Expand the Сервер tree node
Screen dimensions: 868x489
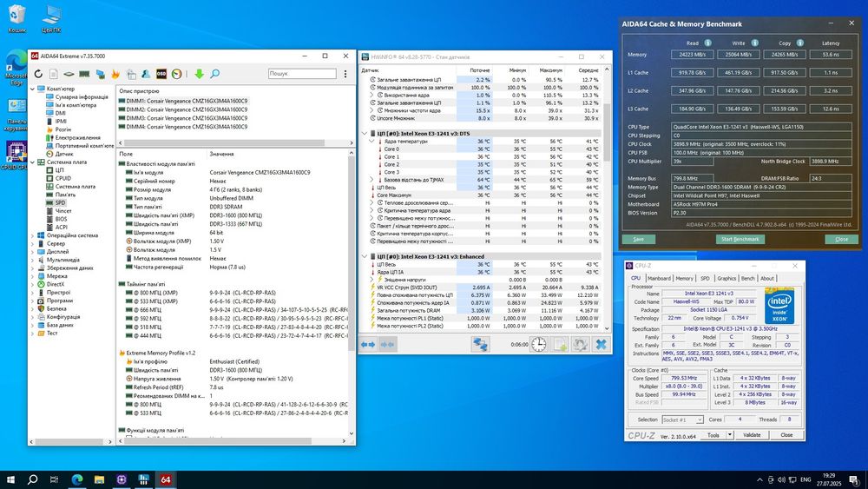click(32, 244)
